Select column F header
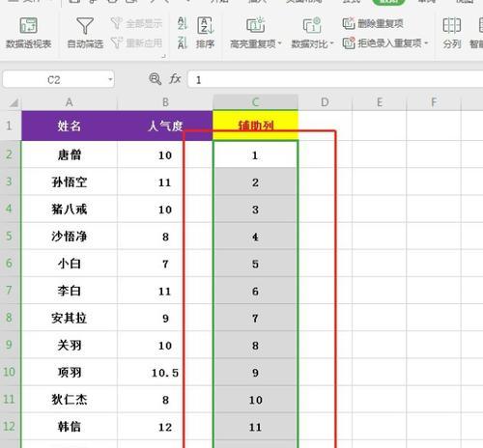The height and width of the screenshot is (448, 483). (434, 102)
